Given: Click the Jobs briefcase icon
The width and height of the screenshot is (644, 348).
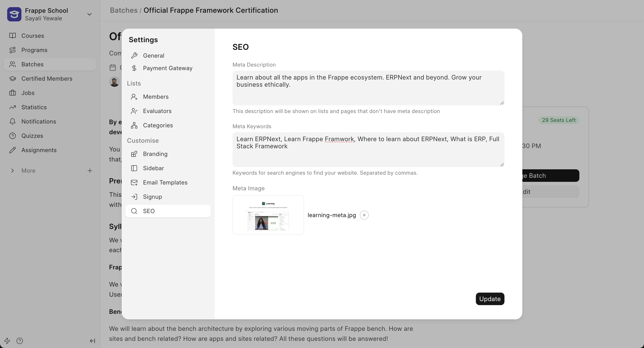Looking at the screenshot, I should (x=13, y=93).
